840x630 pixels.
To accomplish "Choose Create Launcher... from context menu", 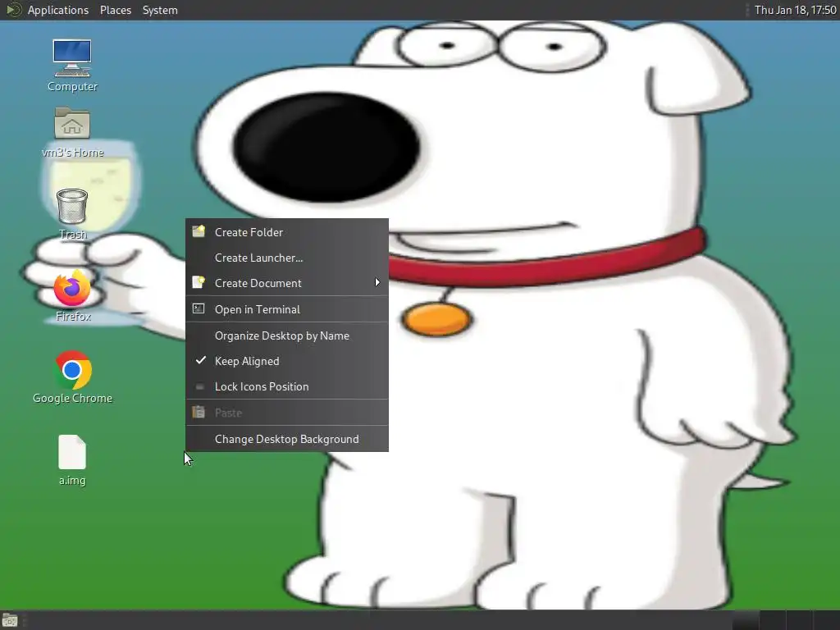I will pos(286,258).
